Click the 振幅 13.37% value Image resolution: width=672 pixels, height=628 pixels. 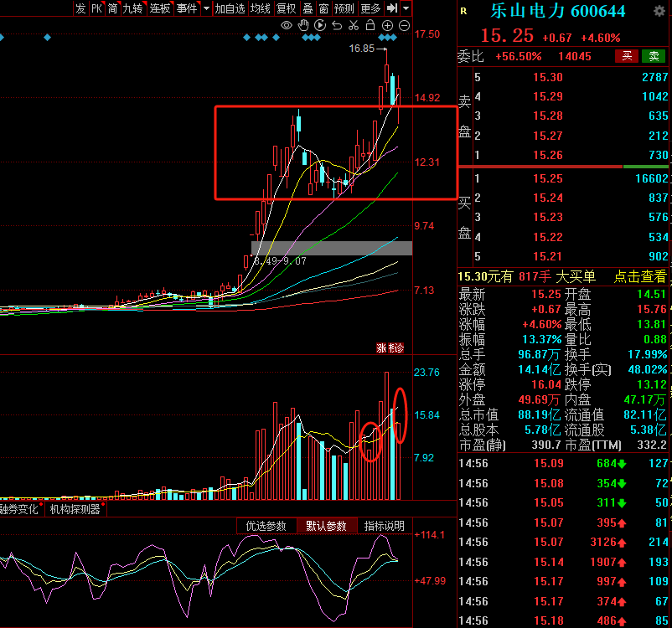coord(542,340)
